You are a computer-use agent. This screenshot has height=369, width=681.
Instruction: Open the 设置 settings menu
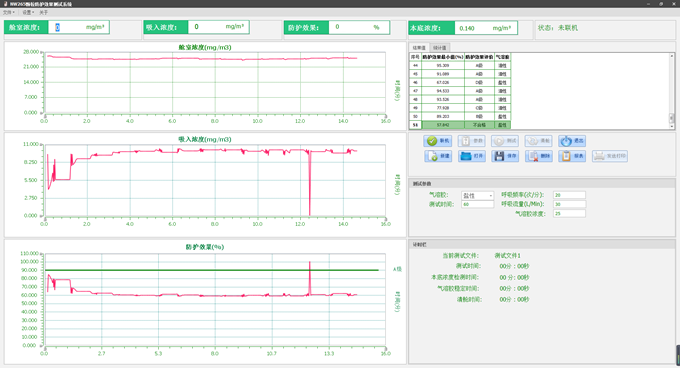[x=27, y=13]
